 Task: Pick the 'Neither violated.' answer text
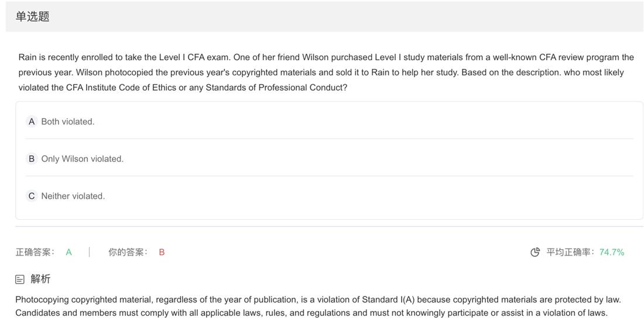coord(73,196)
